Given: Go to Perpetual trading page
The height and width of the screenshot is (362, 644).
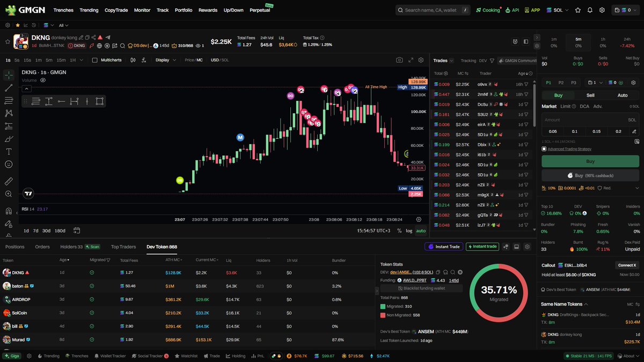Looking at the screenshot, I should (x=260, y=10).
